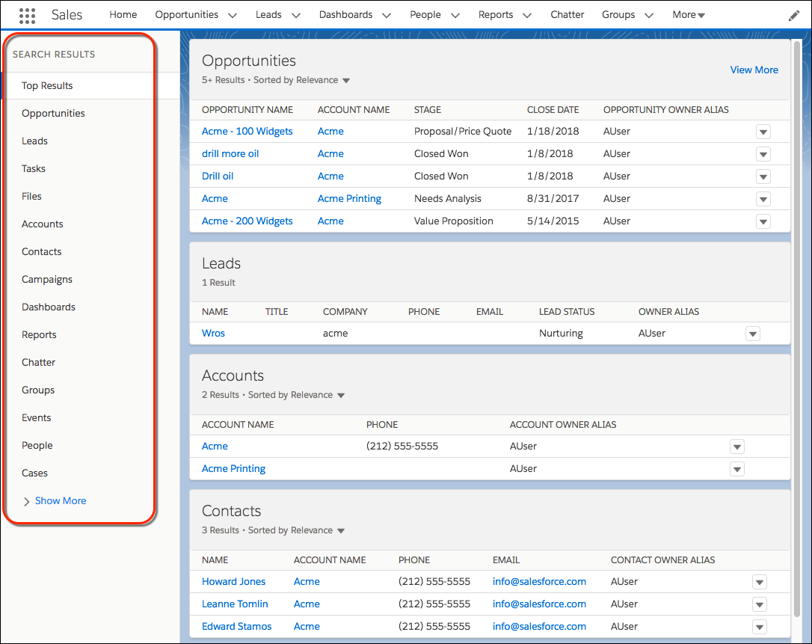Filter search results by Leads in sidebar
Image resolution: width=812 pixels, height=644 pixels.
pos(34,141)
